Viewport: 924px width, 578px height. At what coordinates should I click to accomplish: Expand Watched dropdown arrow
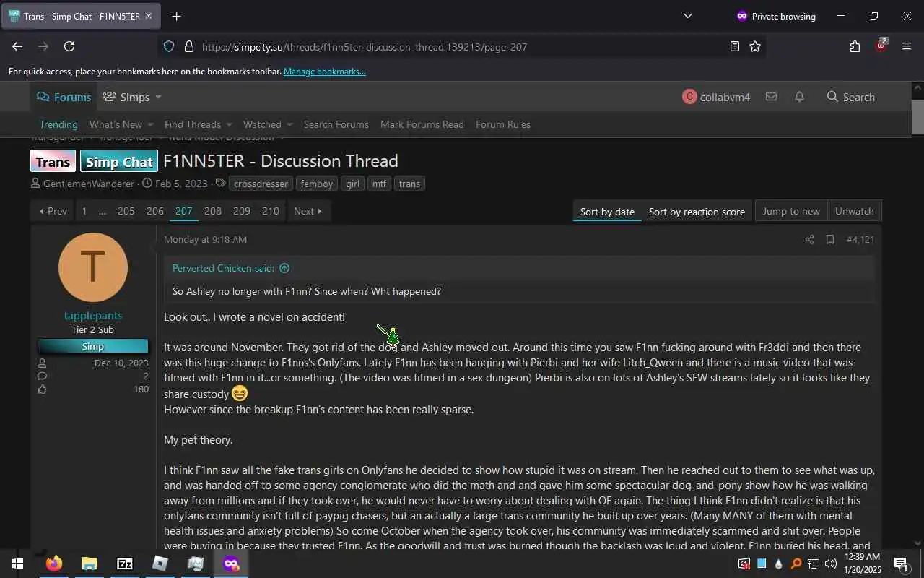(289, 124)
